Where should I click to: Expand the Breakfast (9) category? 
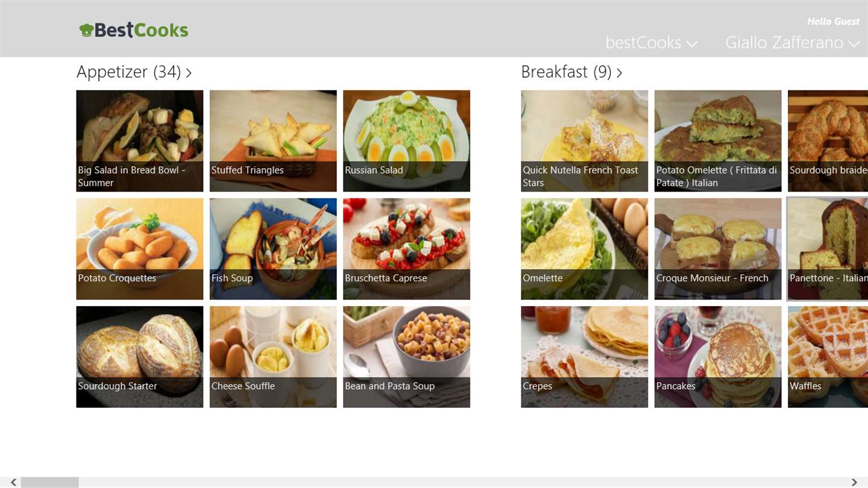(x=571, y=72)
